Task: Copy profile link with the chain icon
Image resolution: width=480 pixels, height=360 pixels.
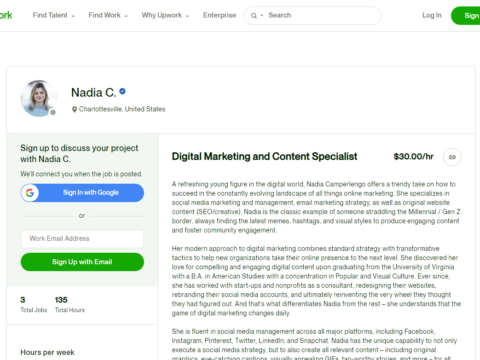Action: (x=452, y=157)
